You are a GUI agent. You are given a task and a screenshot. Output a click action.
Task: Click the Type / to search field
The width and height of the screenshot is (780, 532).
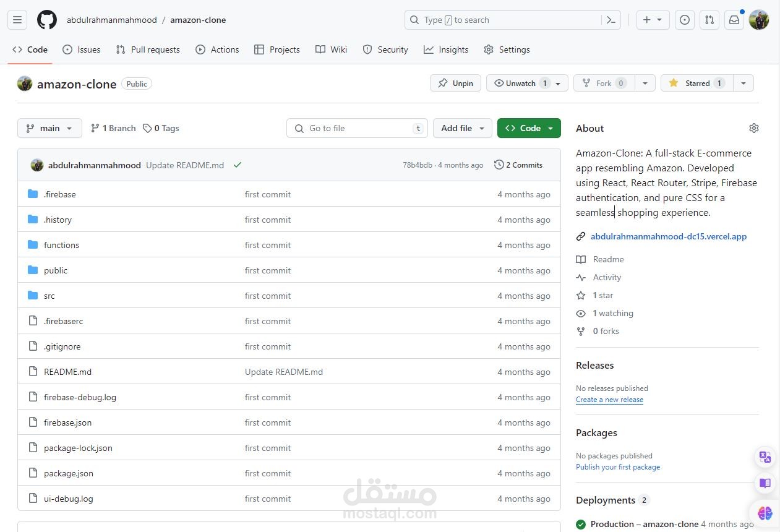click(x=513, y=20)
